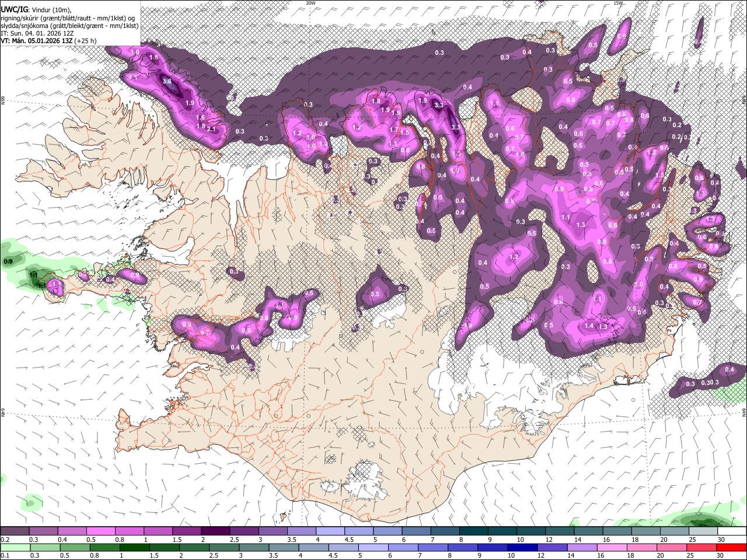Click the darkest purple 2–2.5 snow legend swatch
The width and height of the screenshot is (747, 560).
tap(215, 531)
